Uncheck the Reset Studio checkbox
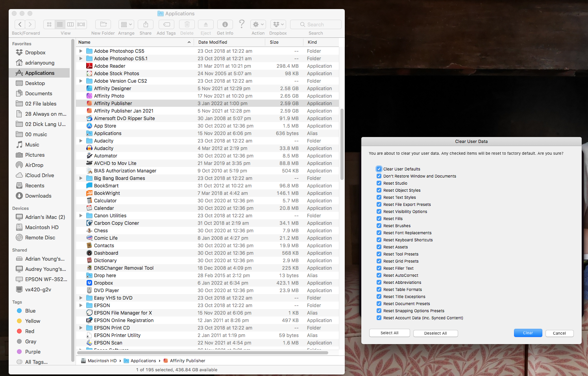588x376 pixels. (x=379, y=183)
